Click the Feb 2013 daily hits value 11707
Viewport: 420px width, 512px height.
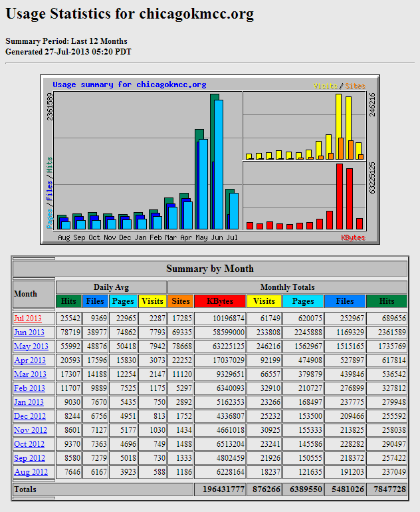tap(70, 388)
